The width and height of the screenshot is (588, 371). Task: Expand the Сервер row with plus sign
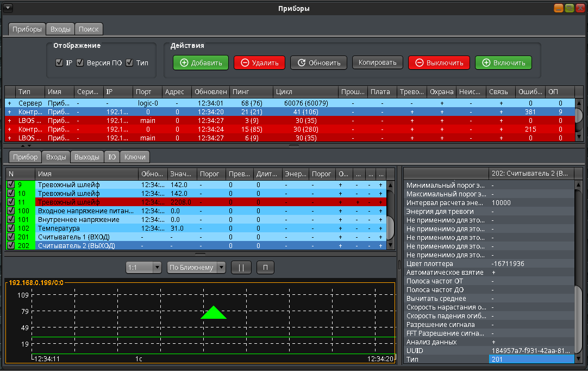(9, 103)
